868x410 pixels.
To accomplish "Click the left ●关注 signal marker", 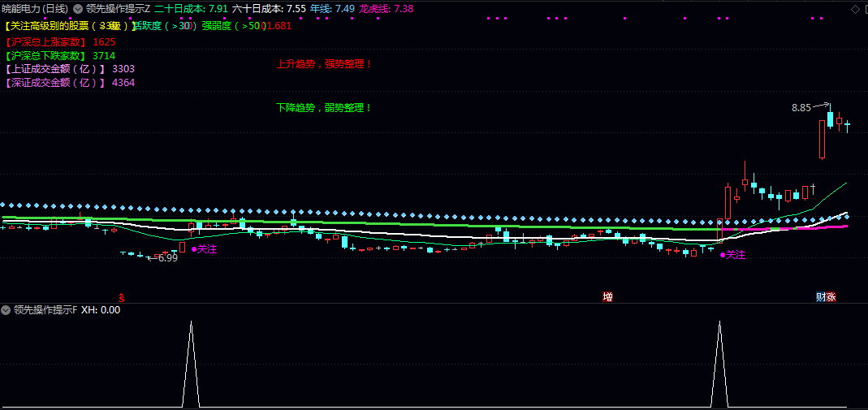I will 204,249.
